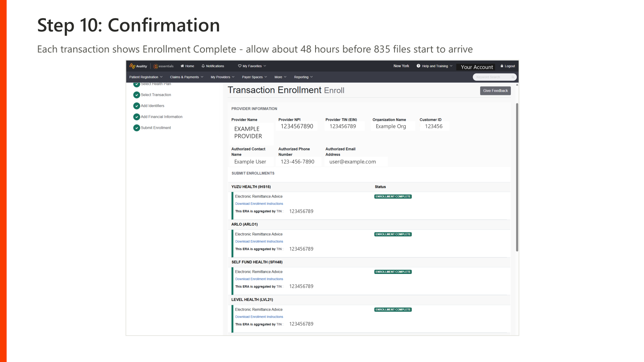The image size is (644, 362).
Task: Click the Availity logo icon
Action: pyautogui.click(x=132, y=66)
